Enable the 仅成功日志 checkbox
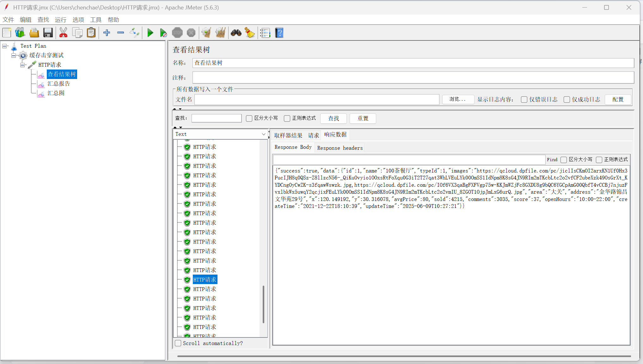Image resolution: width=643 pixels, height=364 pixels. (x=567, y=100)
